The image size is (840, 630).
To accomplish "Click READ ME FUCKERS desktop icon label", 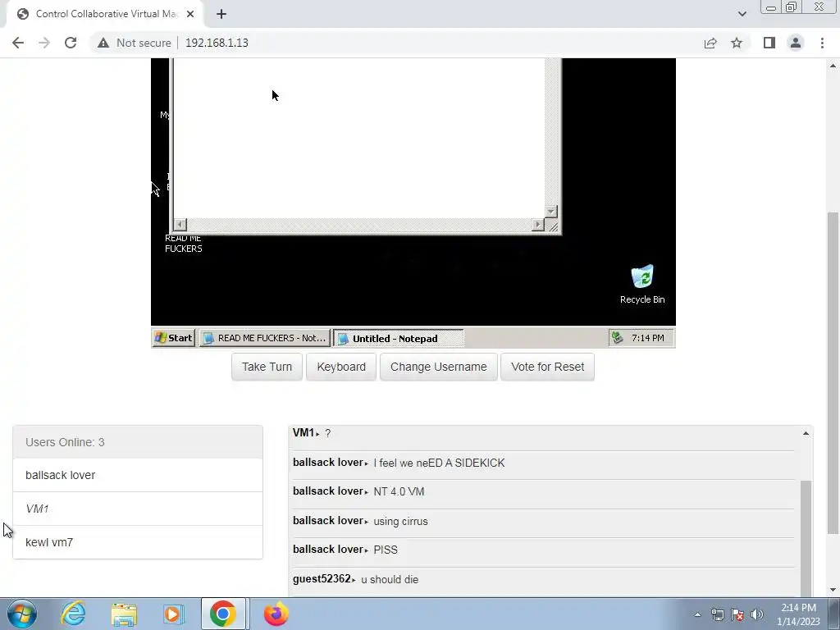I will (x=183, y=243).
